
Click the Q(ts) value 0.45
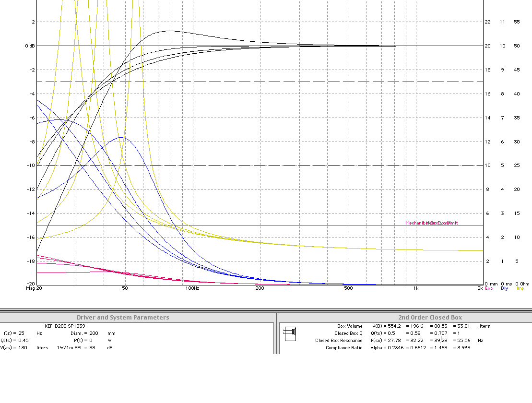coord(23,340)
